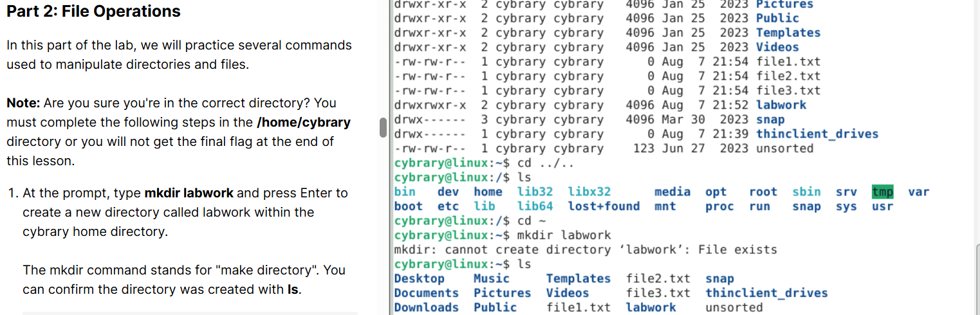Click the bold 'Note:' label in the instructions
Screen dimensions: 980x315
pos(24,103)
